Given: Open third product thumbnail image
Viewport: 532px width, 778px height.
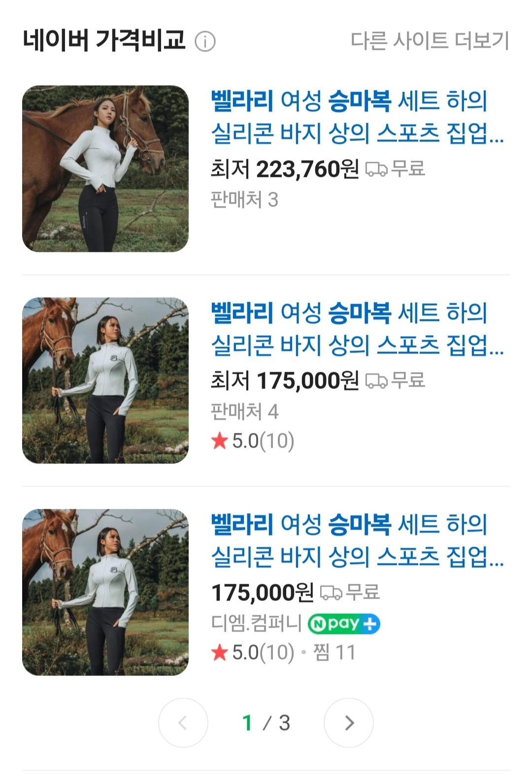Looking at the screenshot, I should click(x=105, y=592).
